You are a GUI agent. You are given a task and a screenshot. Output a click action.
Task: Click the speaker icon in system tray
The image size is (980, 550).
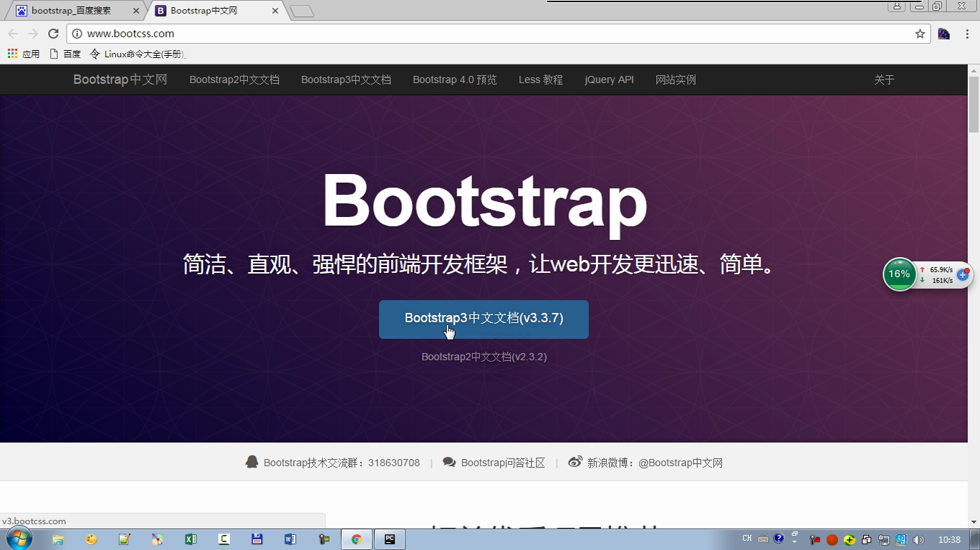click(919, 538)
